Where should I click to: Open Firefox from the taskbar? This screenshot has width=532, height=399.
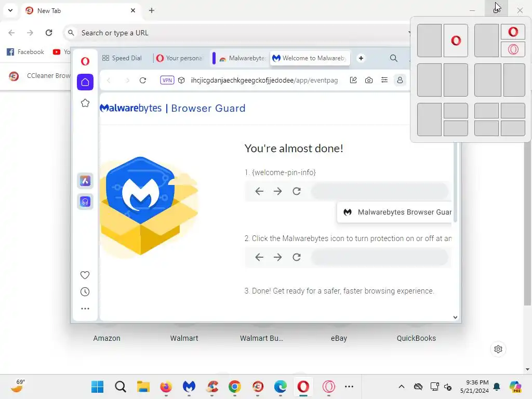coord(166,387)
